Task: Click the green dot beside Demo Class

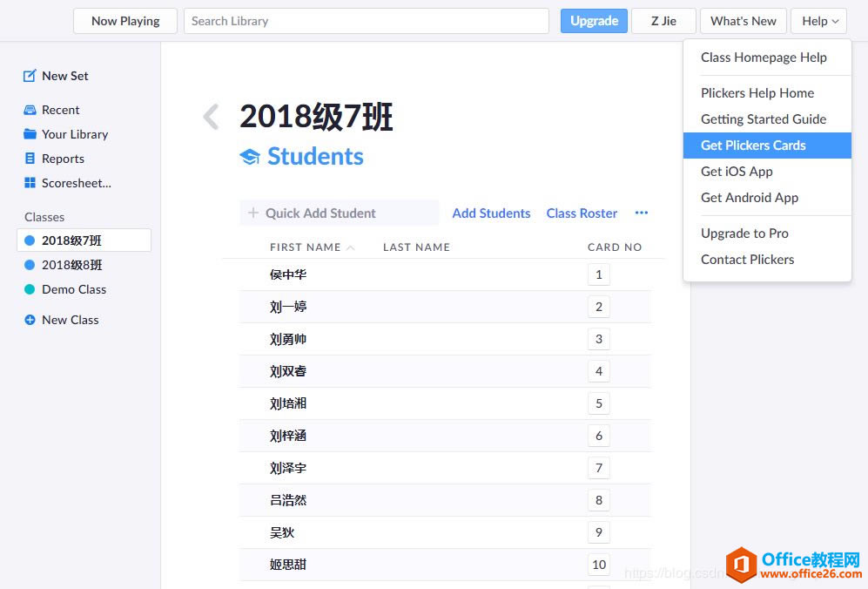Action: pos(29,289)
